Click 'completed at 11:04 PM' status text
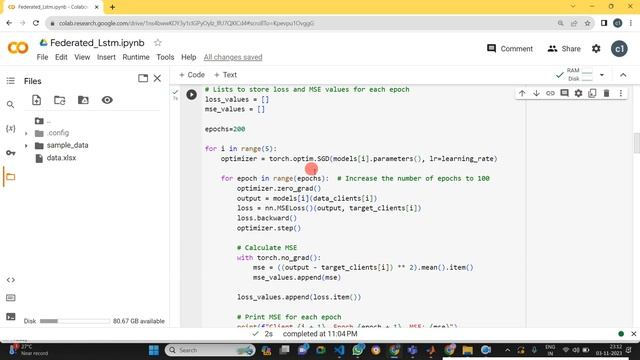The width and height of the screenshot is (640, 360). tap(320, 334)
